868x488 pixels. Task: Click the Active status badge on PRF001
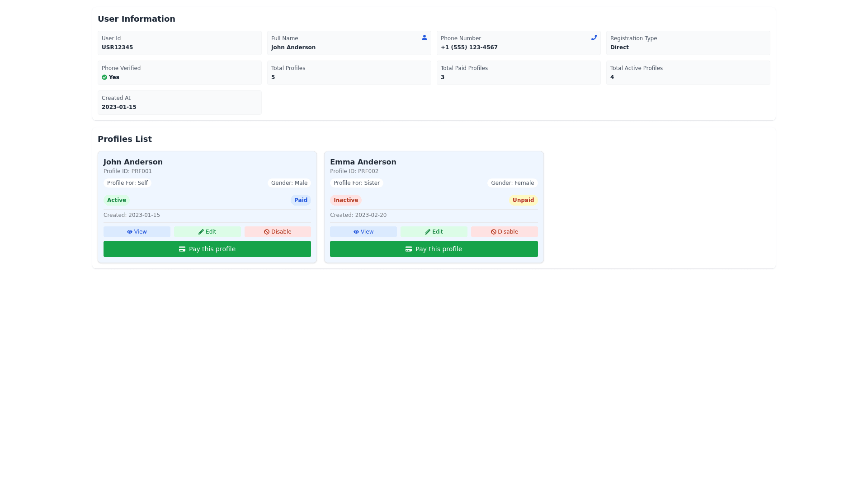click(x=116, y=200)
